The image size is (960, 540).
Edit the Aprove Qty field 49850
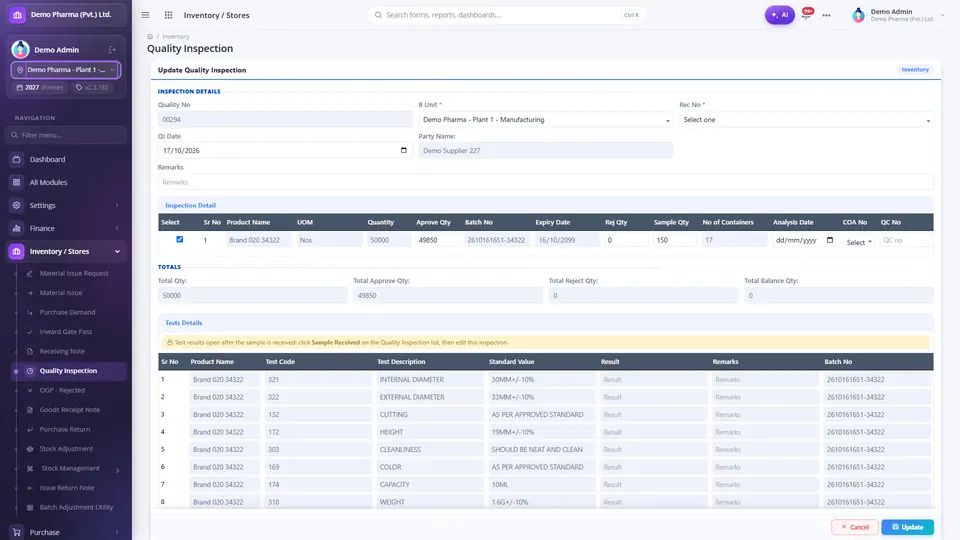(437, 240)
